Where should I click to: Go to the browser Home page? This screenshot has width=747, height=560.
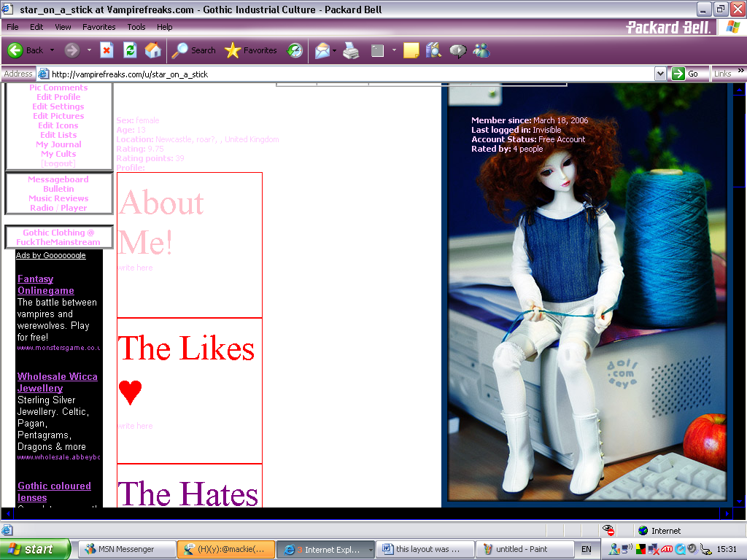point(152,50)
